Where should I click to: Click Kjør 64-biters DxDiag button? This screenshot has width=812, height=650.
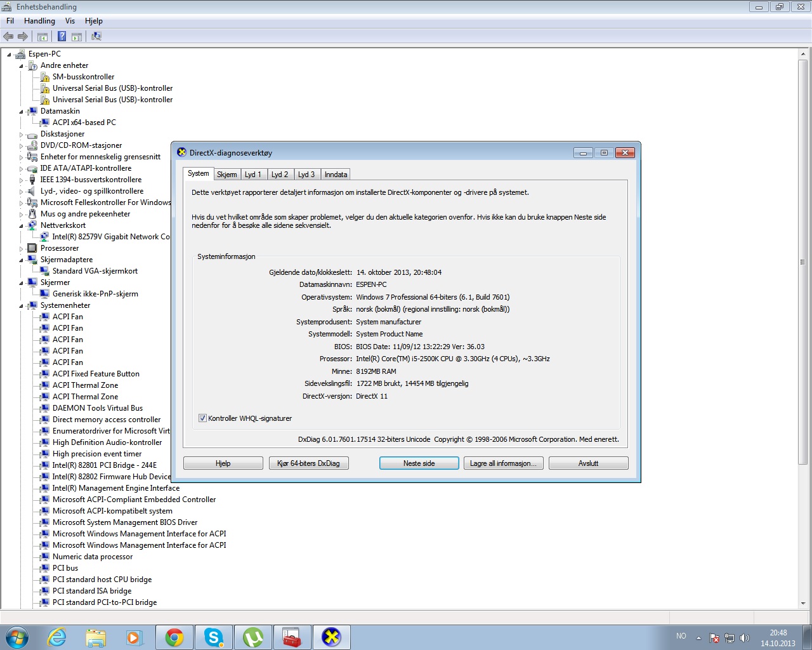(x=308, y=463)
